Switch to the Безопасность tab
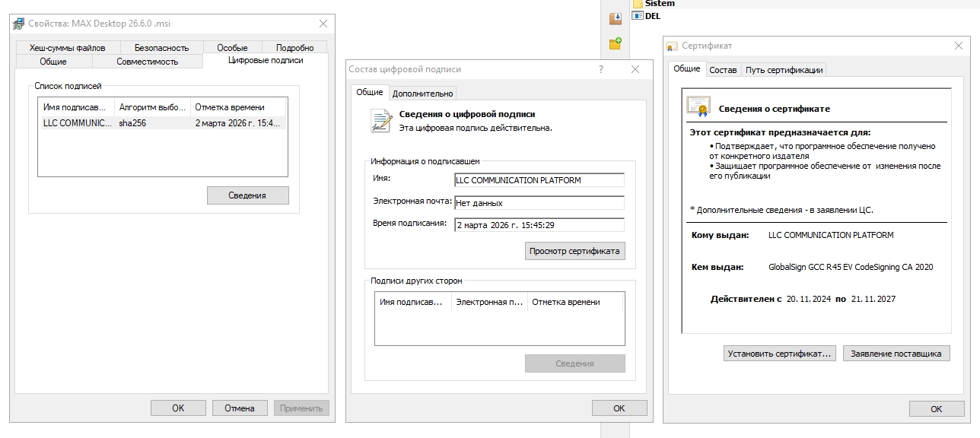 coord(161,47)
